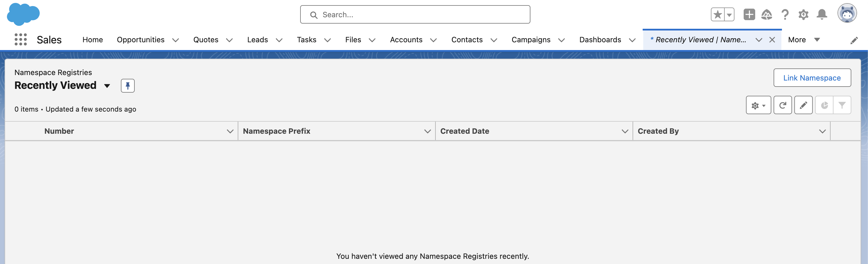Open Created By column actions chevron
Viewport: 868px width, 264px height.
click(823, 131)
